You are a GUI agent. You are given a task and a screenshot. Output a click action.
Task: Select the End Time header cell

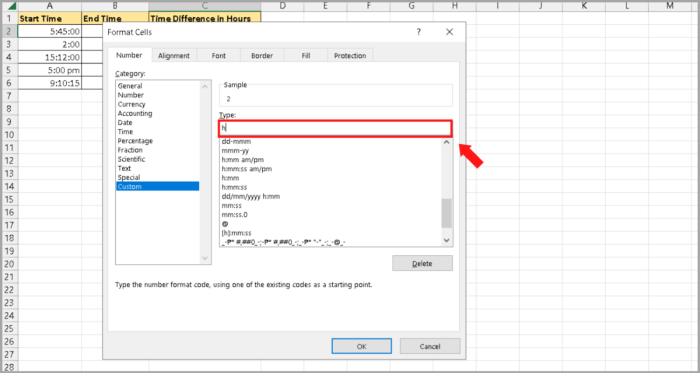115,18
